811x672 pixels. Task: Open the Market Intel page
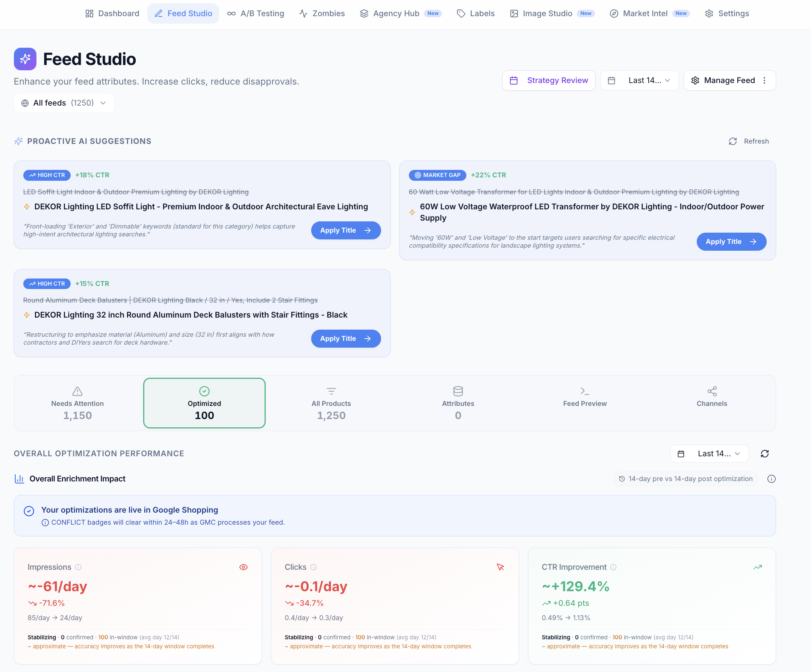[x=649, y=14]
